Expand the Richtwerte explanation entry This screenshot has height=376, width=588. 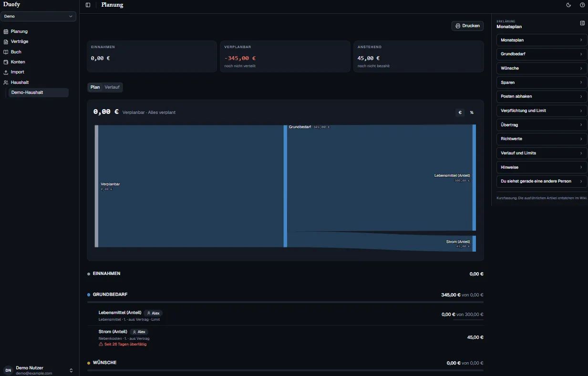point(542,139)
